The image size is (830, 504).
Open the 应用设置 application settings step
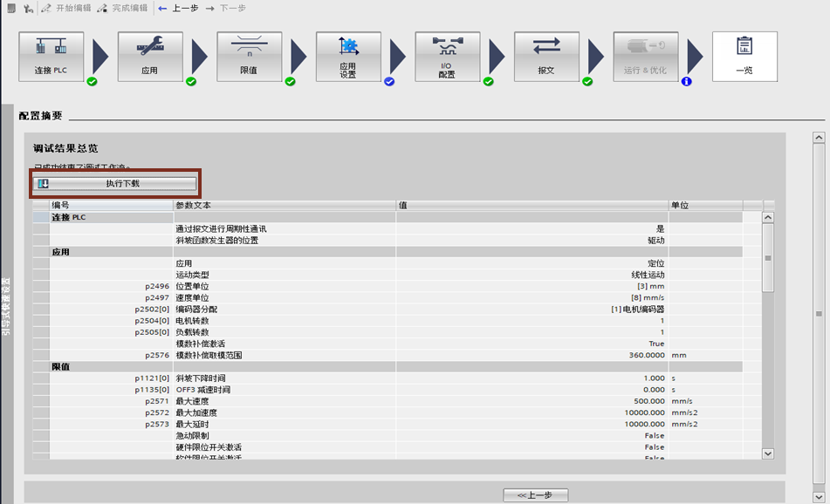pyautogui.click(x=347, y=57)
